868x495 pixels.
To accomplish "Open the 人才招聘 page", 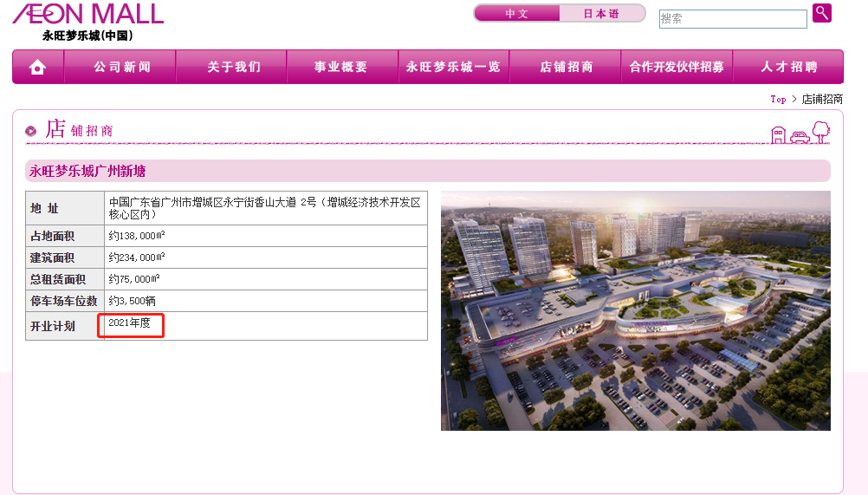I will tap(788, 68).
